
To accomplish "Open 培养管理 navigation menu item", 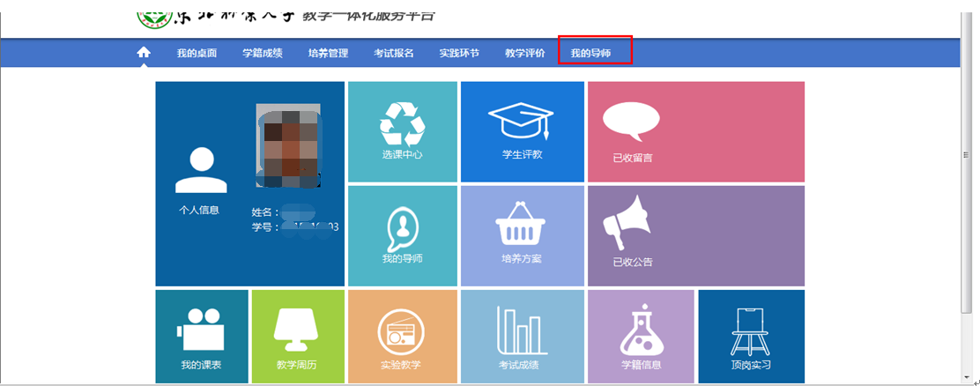I will [x=328, y=53].
